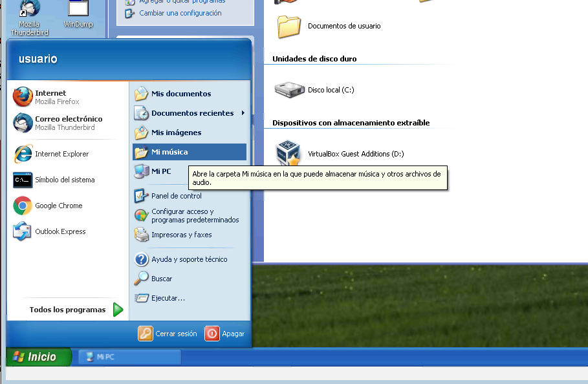Launch Outlook Express from Start menu

[60, 231]
